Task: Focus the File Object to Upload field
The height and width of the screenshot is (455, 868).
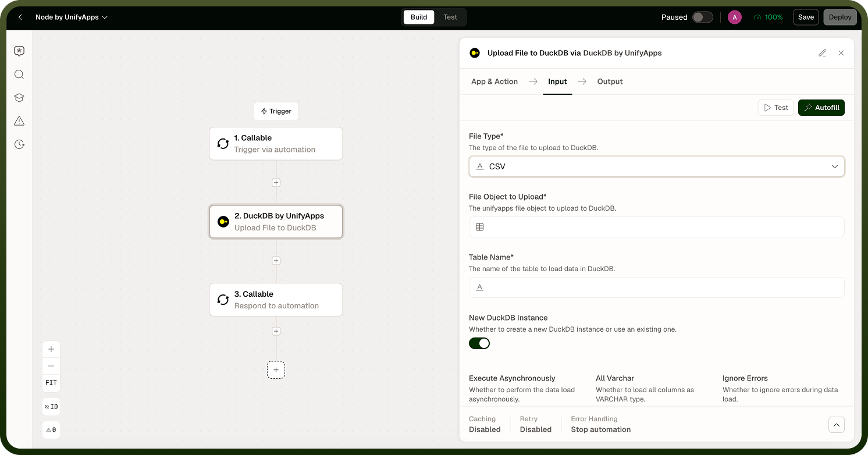Action: coord(657,227)
